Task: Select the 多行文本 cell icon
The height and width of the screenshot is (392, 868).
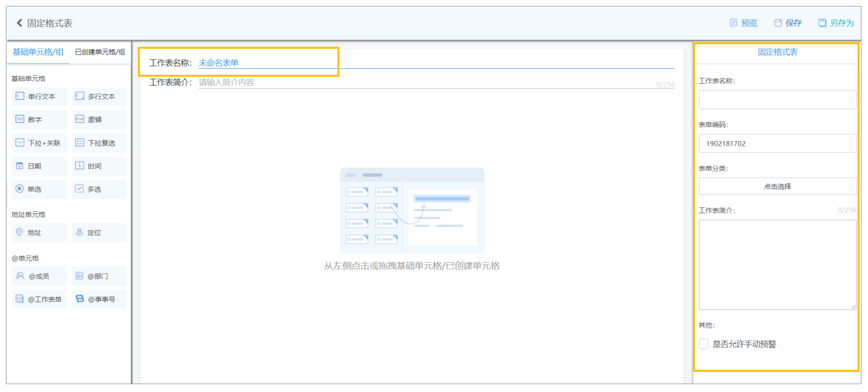Action: tap(79, 96)
